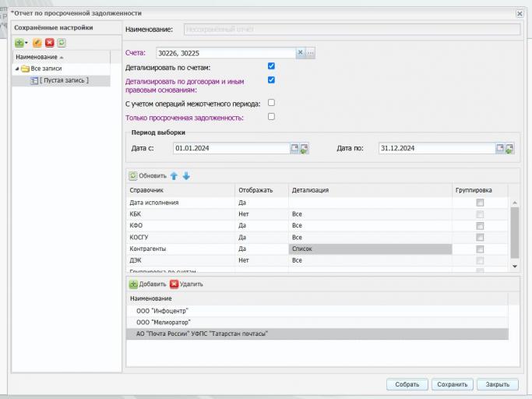Viewport: 532px width, 399px height.
Task: Enable Только просроченная задолженность
Action: pos(271,116)
